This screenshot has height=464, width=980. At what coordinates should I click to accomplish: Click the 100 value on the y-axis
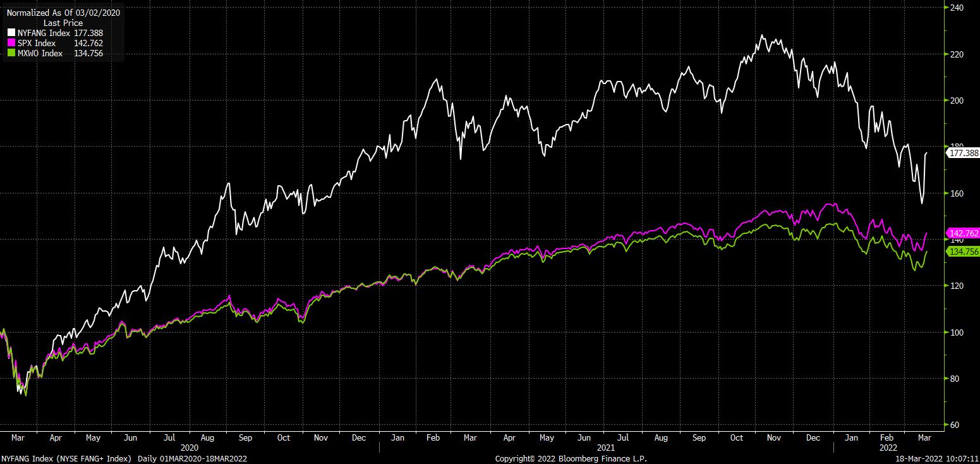956,333
